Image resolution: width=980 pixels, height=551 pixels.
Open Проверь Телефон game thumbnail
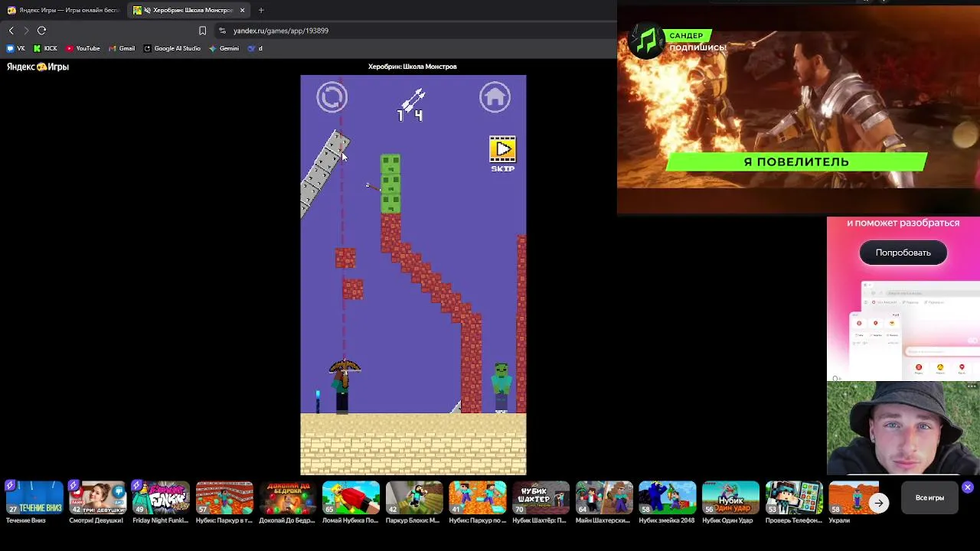pyautogui.click(x=794, y=498)
